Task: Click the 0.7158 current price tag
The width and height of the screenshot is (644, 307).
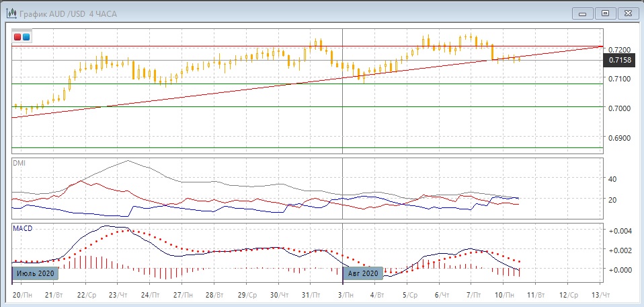Action: pos(619,61)
